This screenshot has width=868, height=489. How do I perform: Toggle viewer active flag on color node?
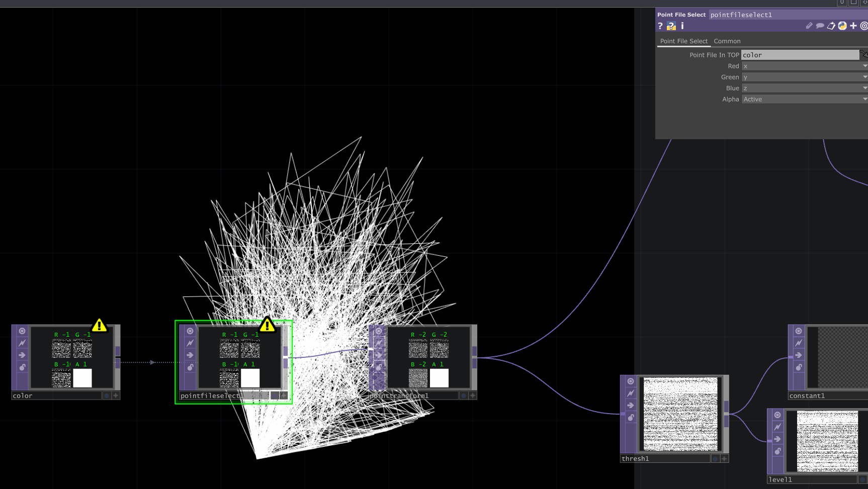point(22,331)
